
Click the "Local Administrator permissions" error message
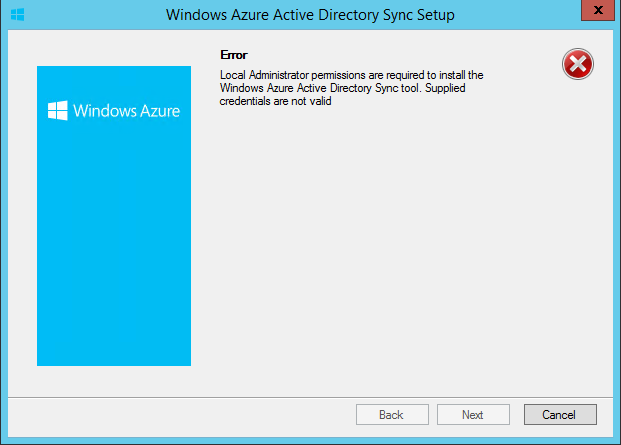(x=351, y=88)
